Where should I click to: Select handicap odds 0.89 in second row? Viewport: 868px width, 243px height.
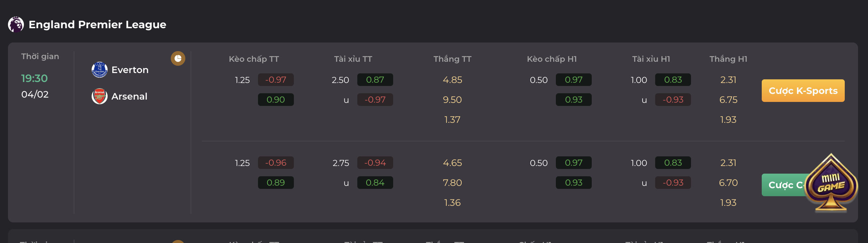(276, 183)
